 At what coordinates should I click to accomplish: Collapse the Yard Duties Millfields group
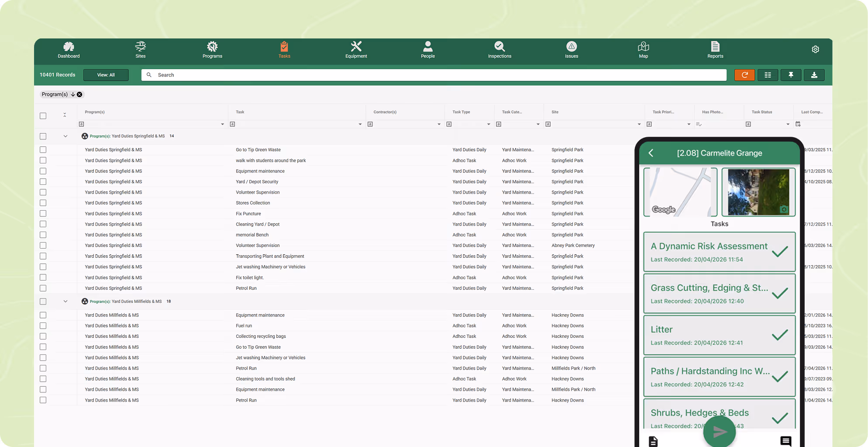tap(65, 301)
